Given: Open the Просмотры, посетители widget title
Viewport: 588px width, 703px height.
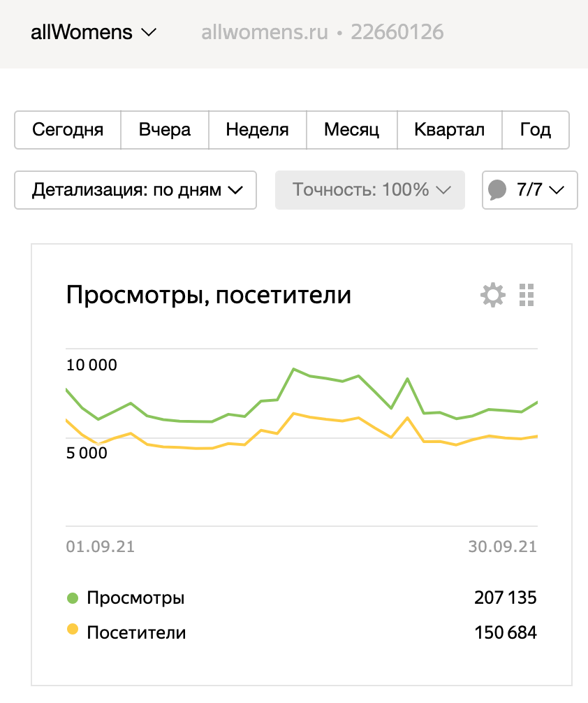Looking at the screenshot, I should click(x=208, y=296).
